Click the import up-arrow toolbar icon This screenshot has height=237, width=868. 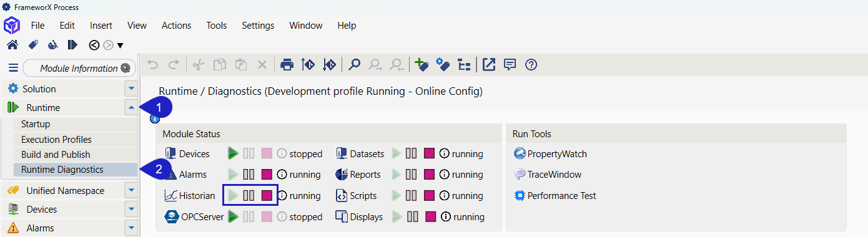(308, 64)
